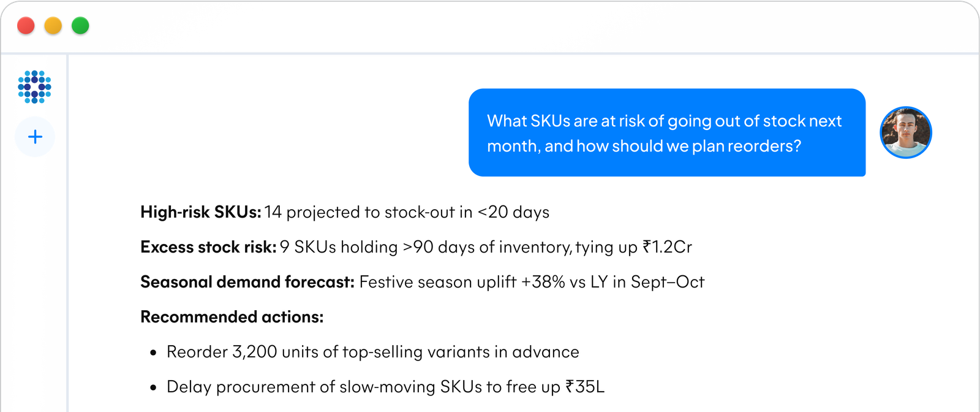The image size is (980, 412).
Task: Click the "Recommended actions:" heading
Action: [232, 317]
